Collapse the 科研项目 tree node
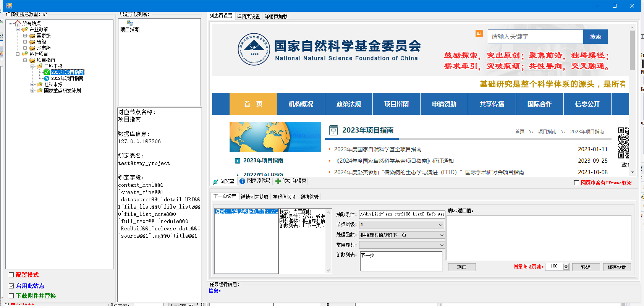The width and height of the screenshot is (644, 306). pyautogui.click(x=18, y=54)
